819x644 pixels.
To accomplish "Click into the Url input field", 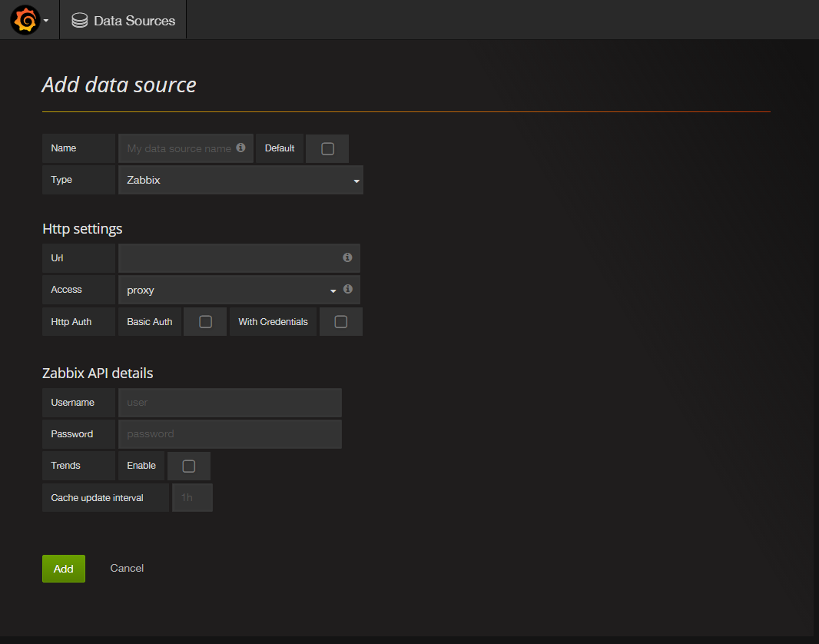I will pos(229,258).
